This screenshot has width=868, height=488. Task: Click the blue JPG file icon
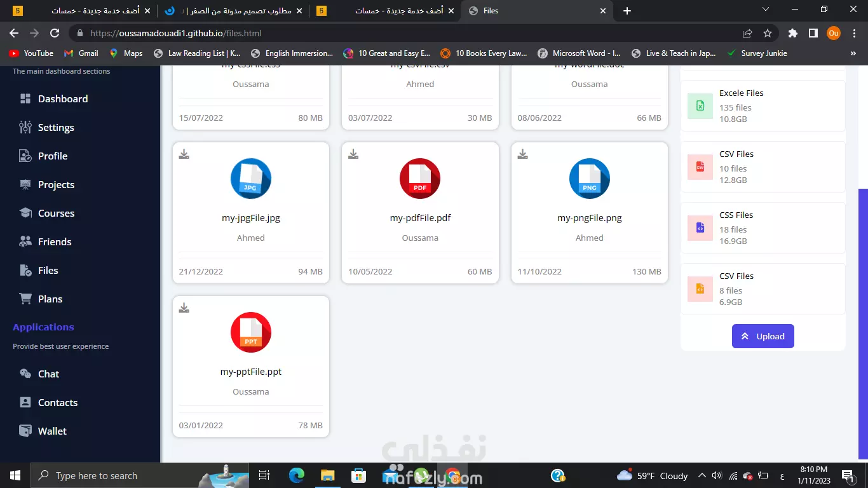[251, 179]
